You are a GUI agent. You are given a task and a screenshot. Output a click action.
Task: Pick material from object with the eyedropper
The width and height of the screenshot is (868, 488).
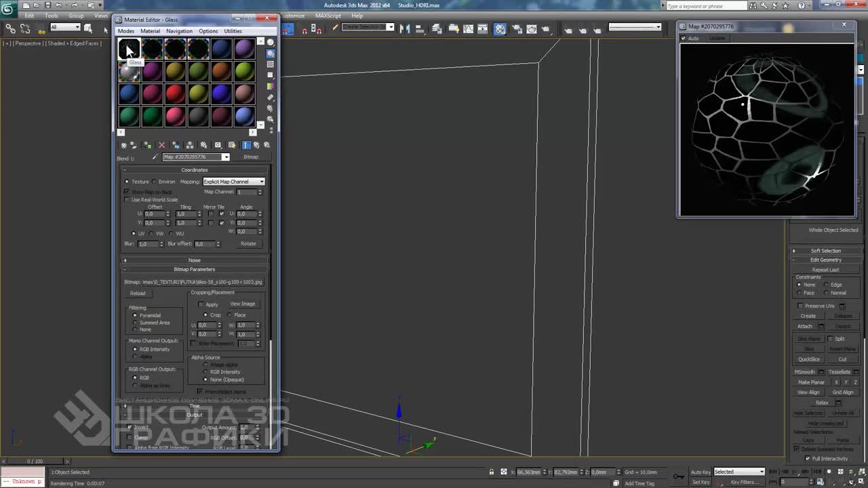coord(155,157)
